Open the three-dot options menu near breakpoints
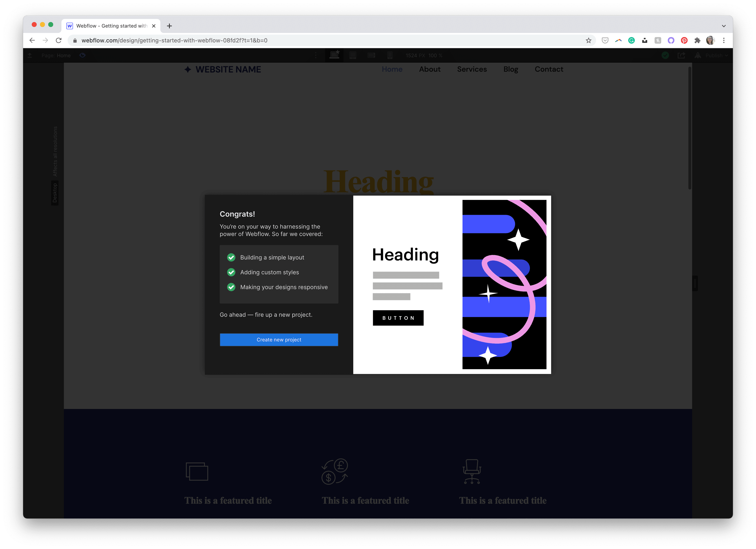The width and height of the screenshot is (756, 549). click(316, 55)
